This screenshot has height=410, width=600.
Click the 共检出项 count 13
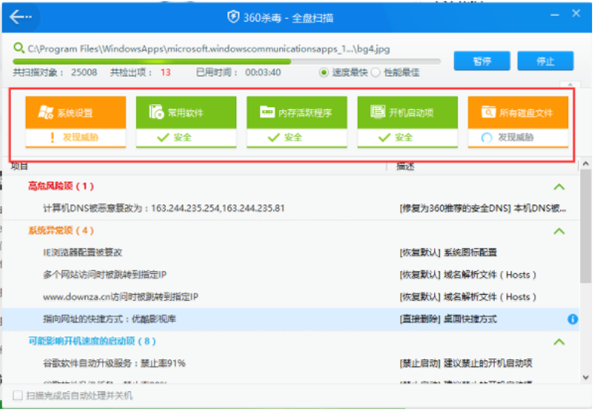pos(165,72)
